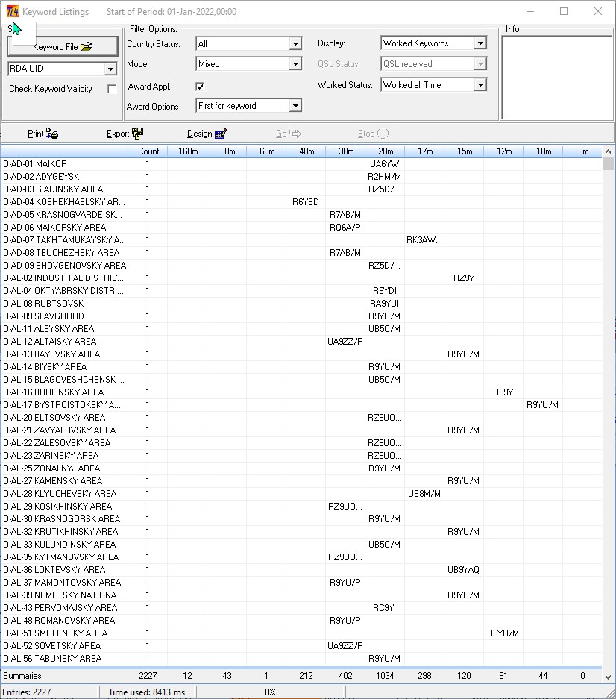Select row O-AL-36 LOKTEVSKY AREA

(x=301, y=570)
